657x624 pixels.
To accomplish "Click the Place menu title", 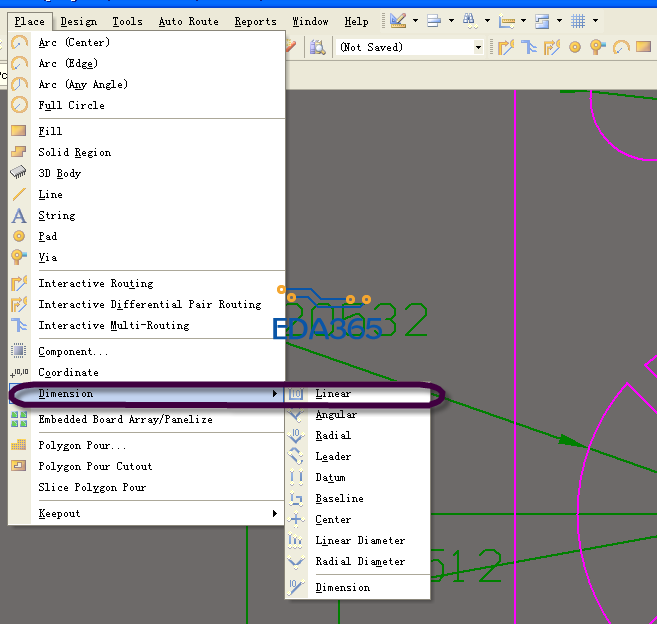I will click(29, 21).
